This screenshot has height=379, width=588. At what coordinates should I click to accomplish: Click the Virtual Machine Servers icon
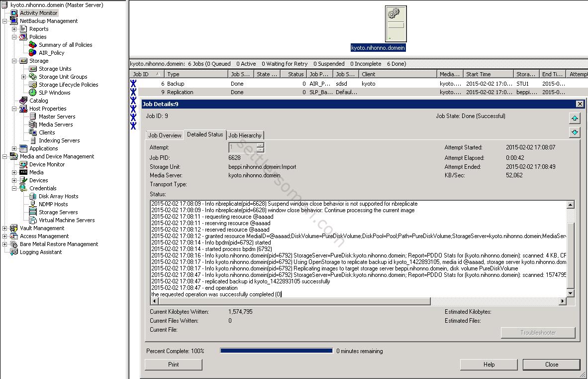tap(33, 220)
